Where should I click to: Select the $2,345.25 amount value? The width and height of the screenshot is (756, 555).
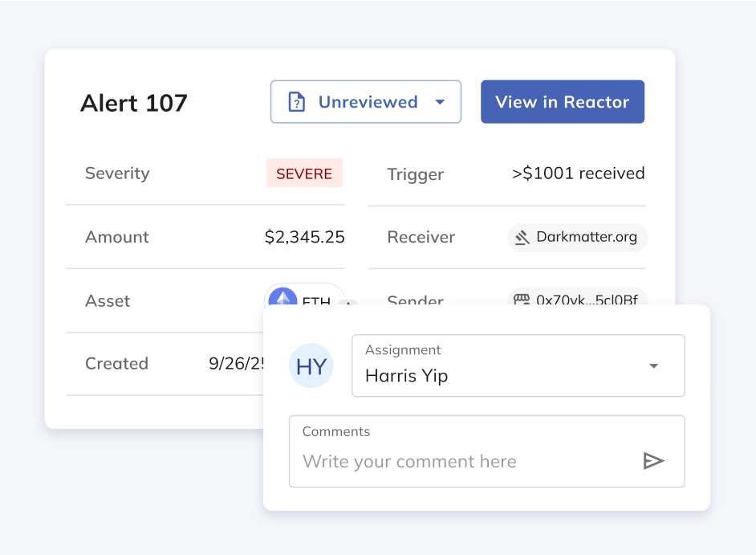pos(304,237)
